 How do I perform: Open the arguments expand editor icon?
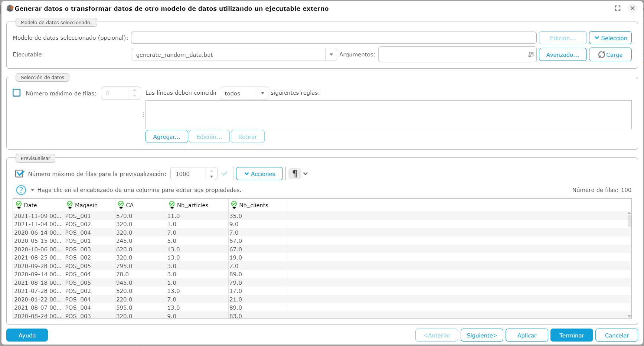pyautogui.click(x=531, y=55)
